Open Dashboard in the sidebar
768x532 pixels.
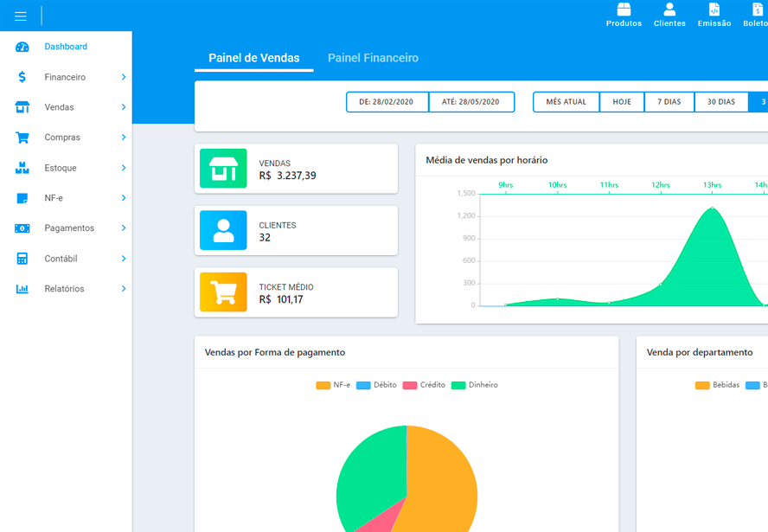point(66,47)
